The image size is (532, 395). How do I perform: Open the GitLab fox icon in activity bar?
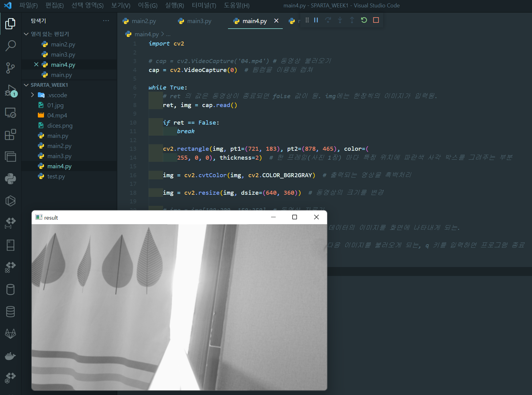tap(10, 333)
